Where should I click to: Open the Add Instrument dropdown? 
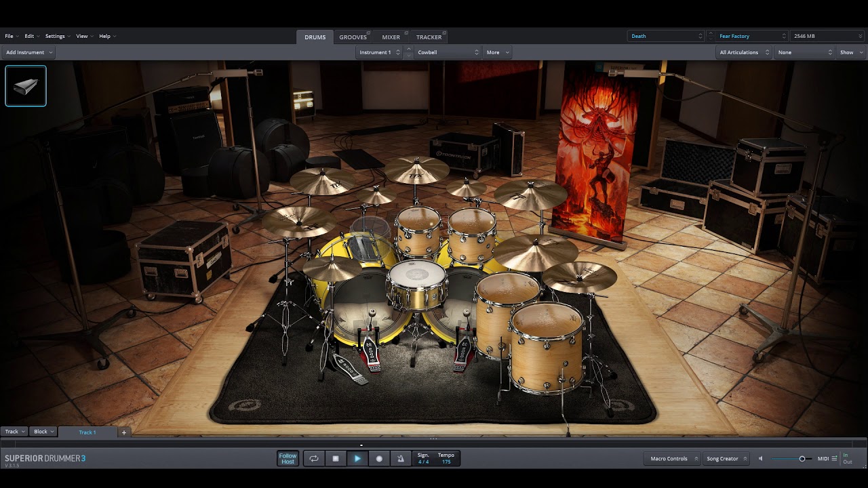[x=28, y=52]
